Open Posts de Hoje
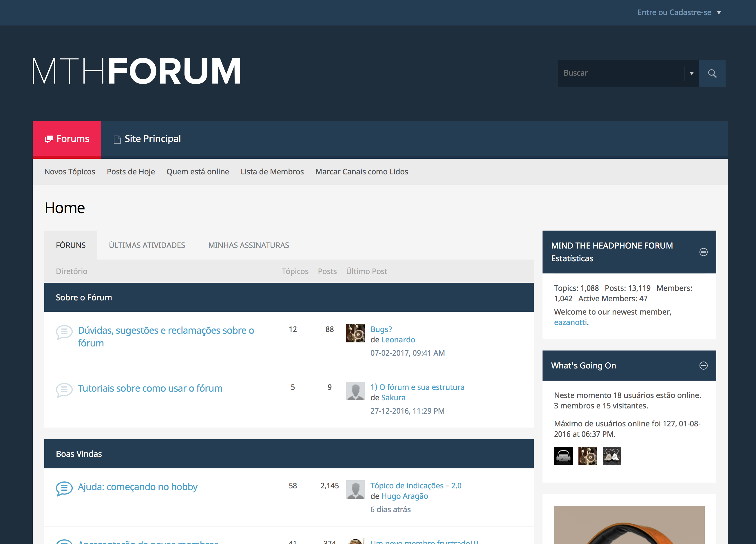 coord(131,172)
